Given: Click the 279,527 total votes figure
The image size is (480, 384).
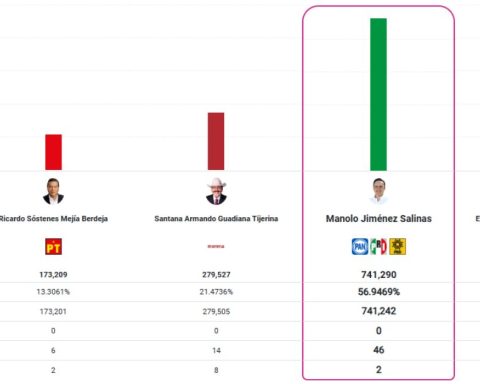Looking at the screenshot, I should pos(216,275).
